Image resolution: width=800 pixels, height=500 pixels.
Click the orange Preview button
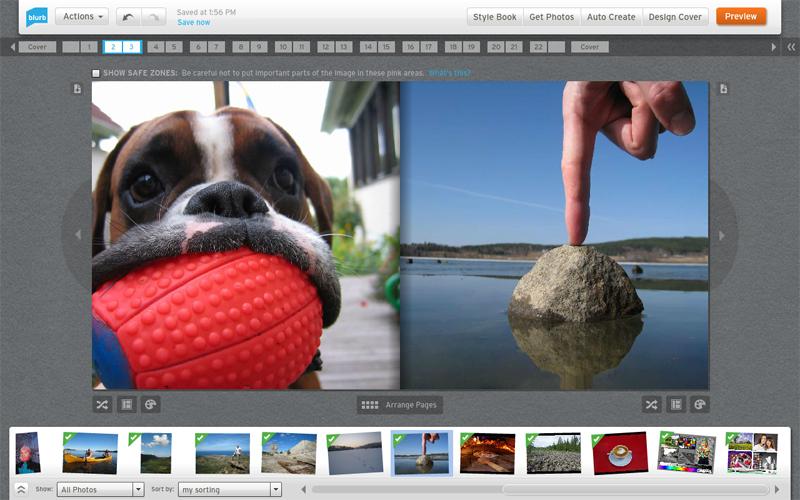tap(741, 17)
